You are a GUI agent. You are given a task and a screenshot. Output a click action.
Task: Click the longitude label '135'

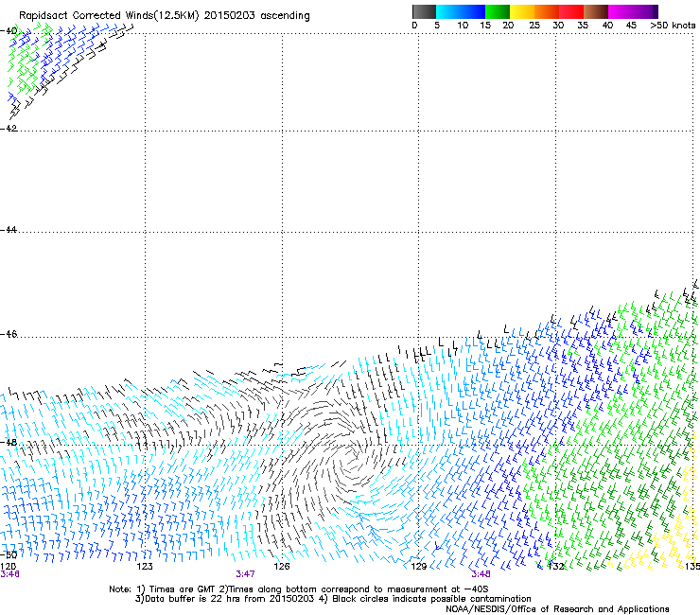click(692, 567)
